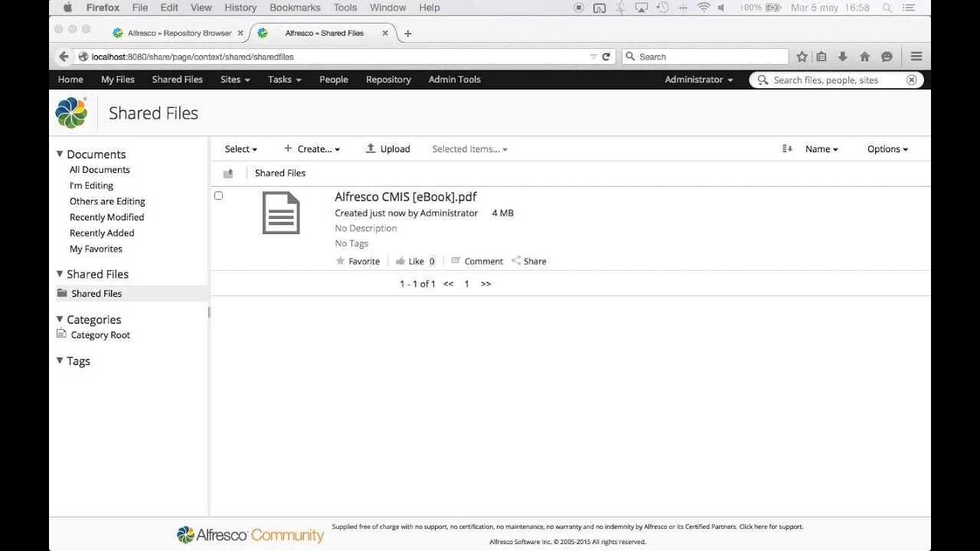The height and width of the screenshot is (551, 980).
Task: Open a new browser tab with plus
Action: (x=408, y=34)
